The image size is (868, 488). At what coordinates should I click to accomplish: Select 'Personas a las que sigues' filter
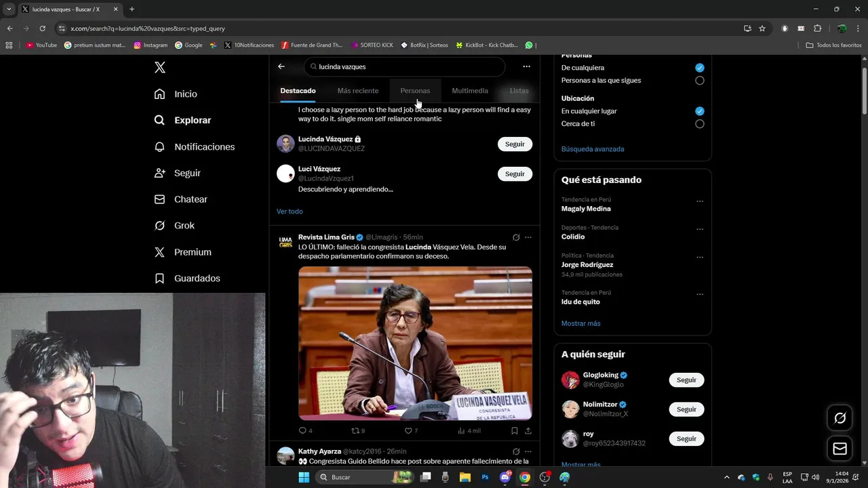point(700,81)
